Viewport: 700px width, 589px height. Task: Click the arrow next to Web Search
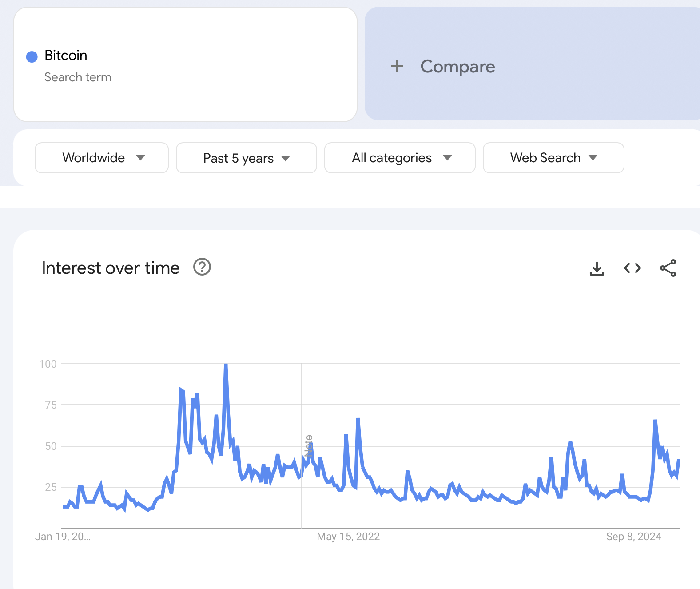tap(593, 158)
